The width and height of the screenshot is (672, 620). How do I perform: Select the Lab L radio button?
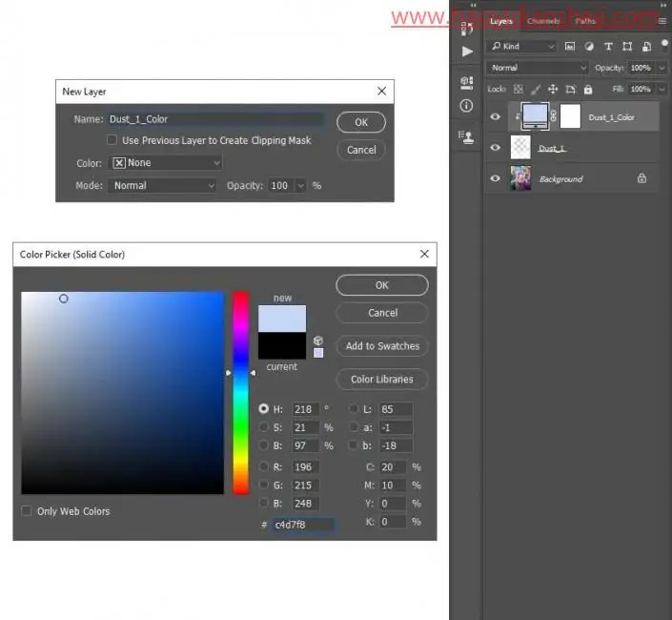[353, 408]
